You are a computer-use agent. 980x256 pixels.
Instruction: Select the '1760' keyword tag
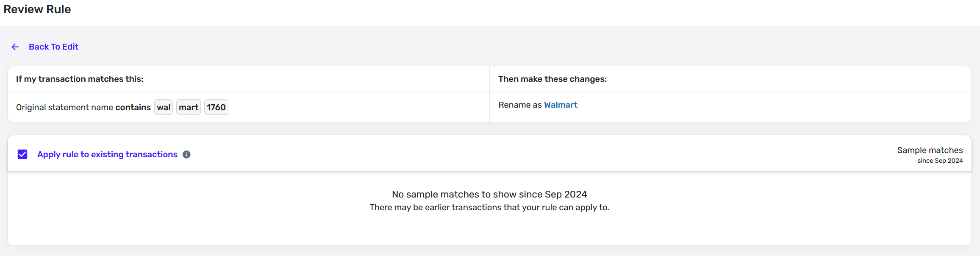tap(216, 108)
